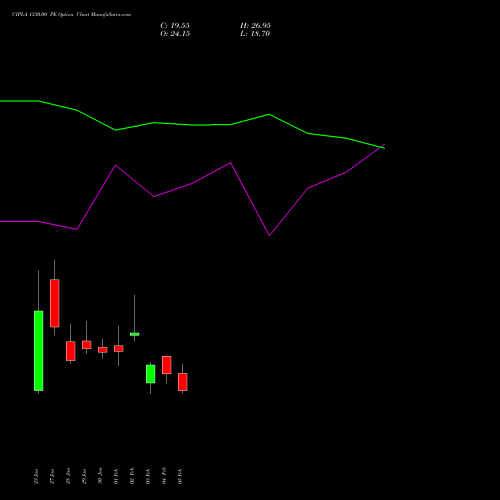This screenshot has height=500, width=500.
Task: Click the 03 Feb date label
Action: pos(148,476)
